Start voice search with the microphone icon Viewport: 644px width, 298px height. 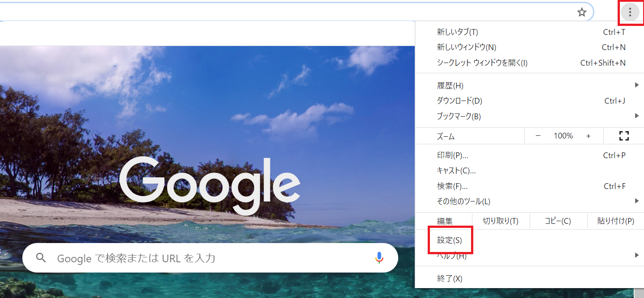(379, 258)
